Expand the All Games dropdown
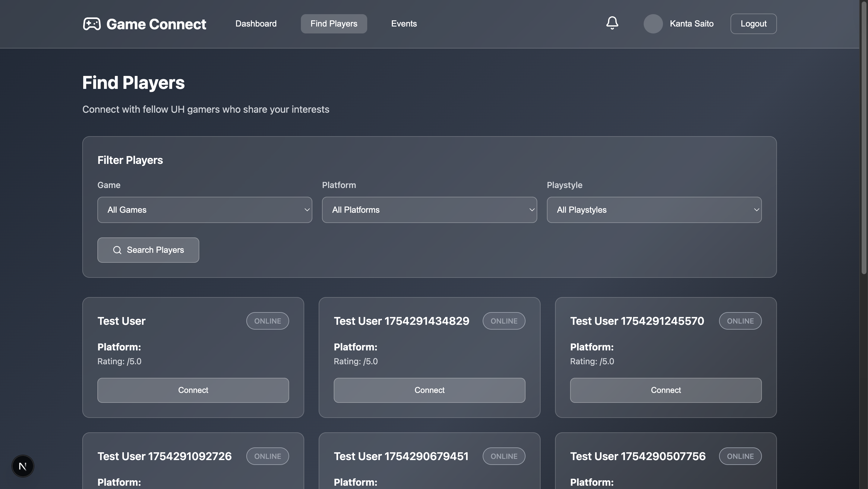 point(204,210)
